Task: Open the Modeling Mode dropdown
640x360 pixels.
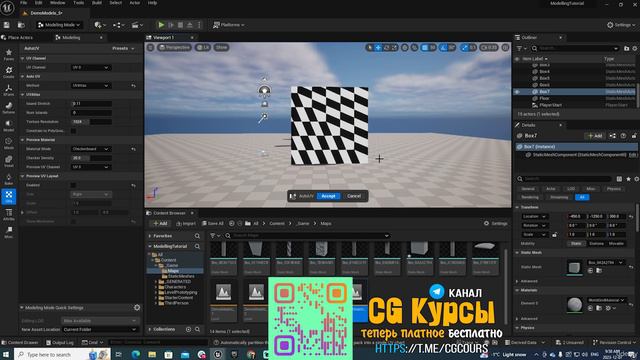Action: 59,25
